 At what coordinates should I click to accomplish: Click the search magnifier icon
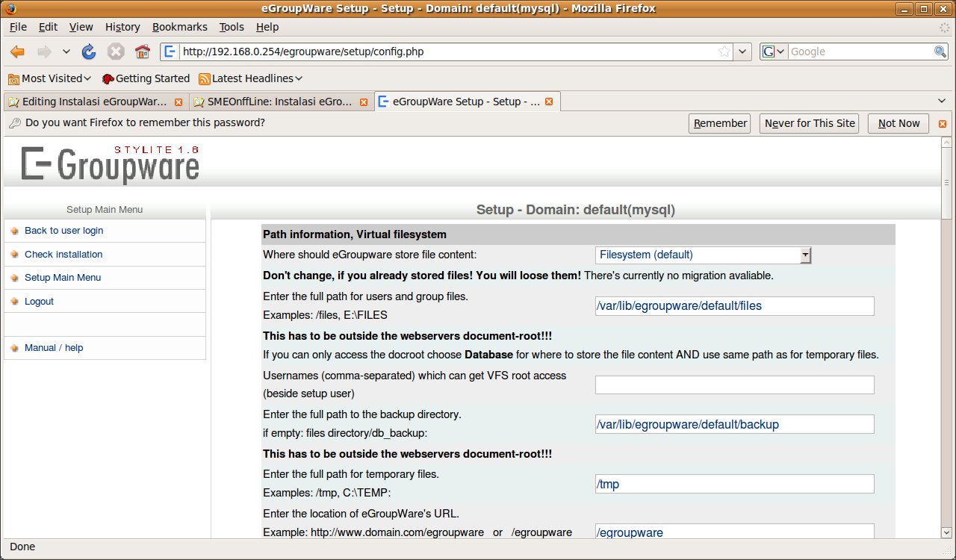(940, 52)
